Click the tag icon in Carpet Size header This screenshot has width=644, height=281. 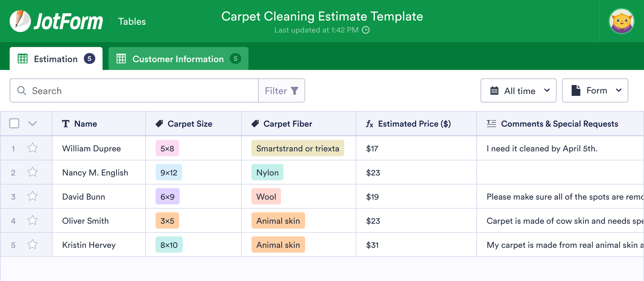click(159, 124)
